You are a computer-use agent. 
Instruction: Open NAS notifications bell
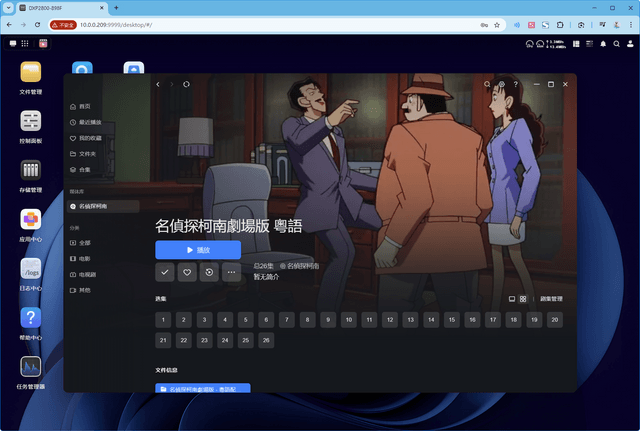(603, 44)
